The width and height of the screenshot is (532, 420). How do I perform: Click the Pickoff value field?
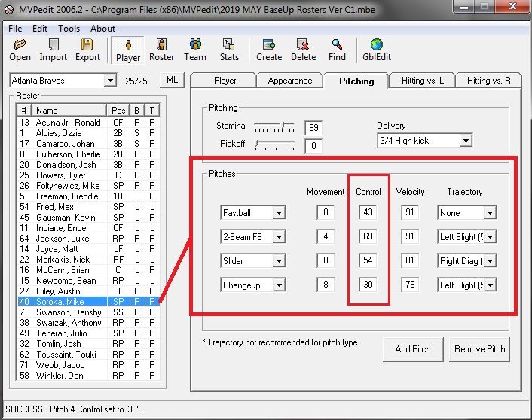[x=313, y=146]
